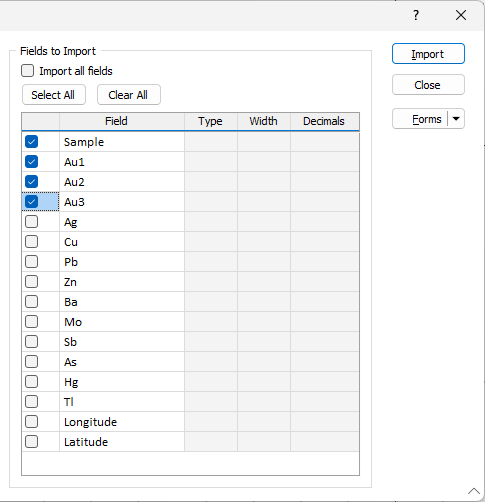The height and width of the screenshot is (502, 485).
Task: Open the Forms button menu
Action: point(420,119)
